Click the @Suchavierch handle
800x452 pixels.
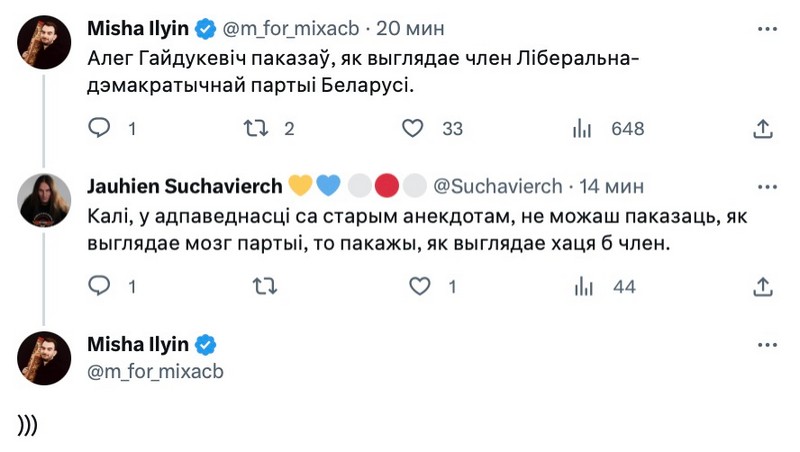click(497, 186)
